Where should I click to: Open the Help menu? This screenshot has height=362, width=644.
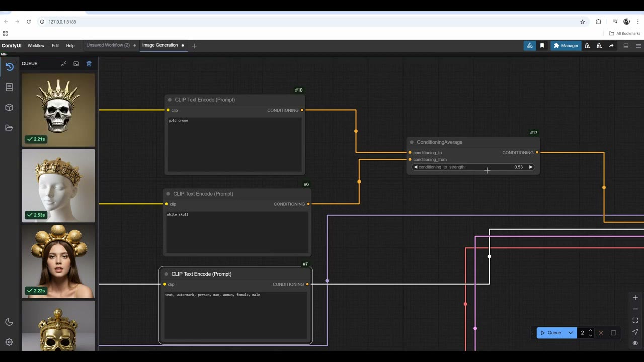(x=70, y=46)
